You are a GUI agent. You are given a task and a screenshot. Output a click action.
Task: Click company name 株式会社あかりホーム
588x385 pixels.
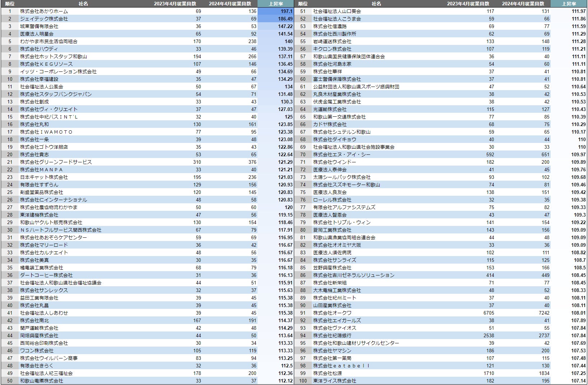[x=44, y=11]
